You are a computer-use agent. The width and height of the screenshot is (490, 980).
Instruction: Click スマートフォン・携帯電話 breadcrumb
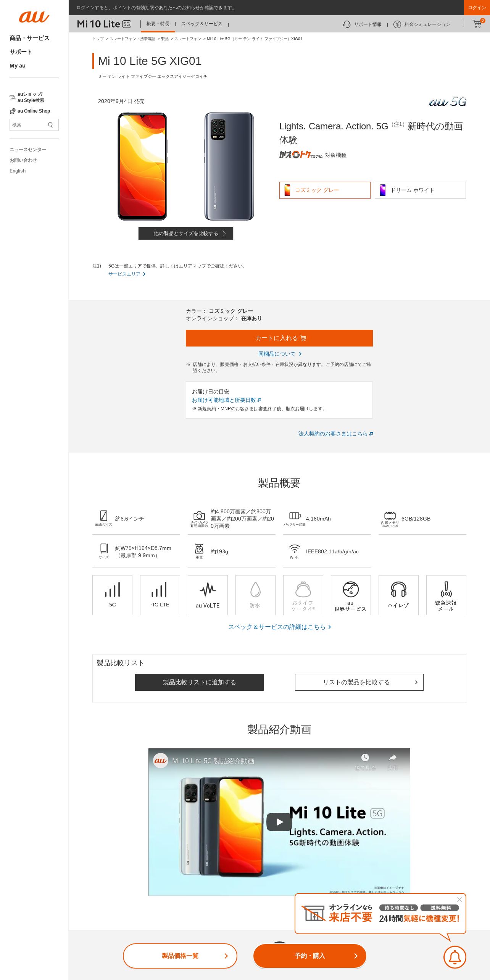click(132, 39)
